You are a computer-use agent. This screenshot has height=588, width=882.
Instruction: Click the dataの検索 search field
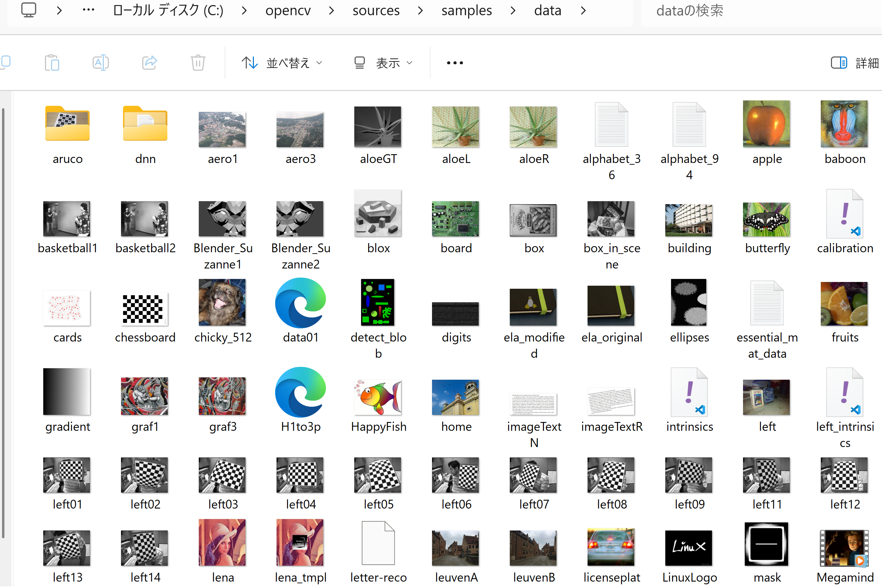coord(761,11)
